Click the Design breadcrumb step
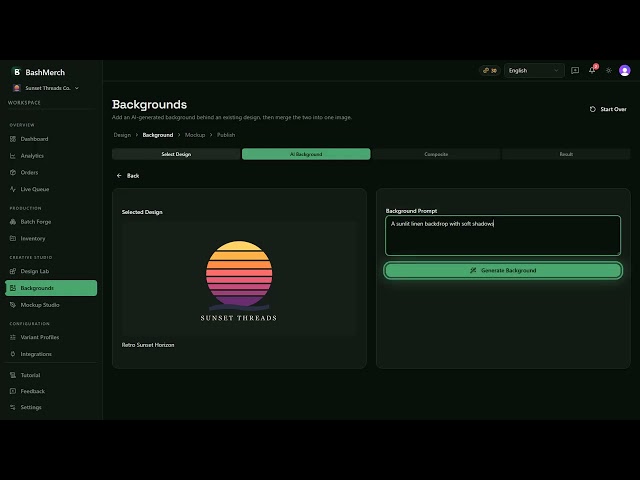Viewport: 640px width, 480px height. (122, 135)
